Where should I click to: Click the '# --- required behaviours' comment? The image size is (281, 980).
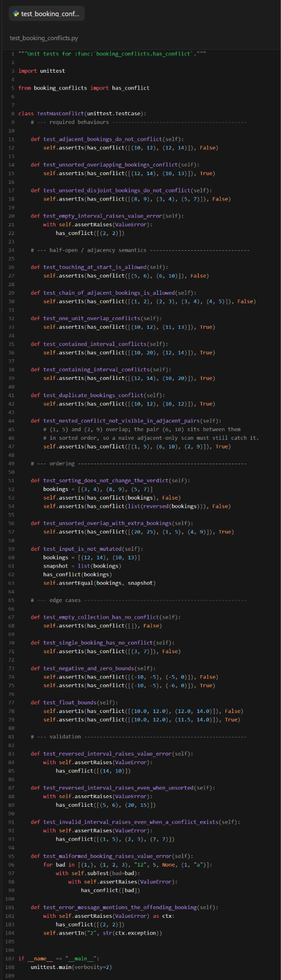point(139,122)
